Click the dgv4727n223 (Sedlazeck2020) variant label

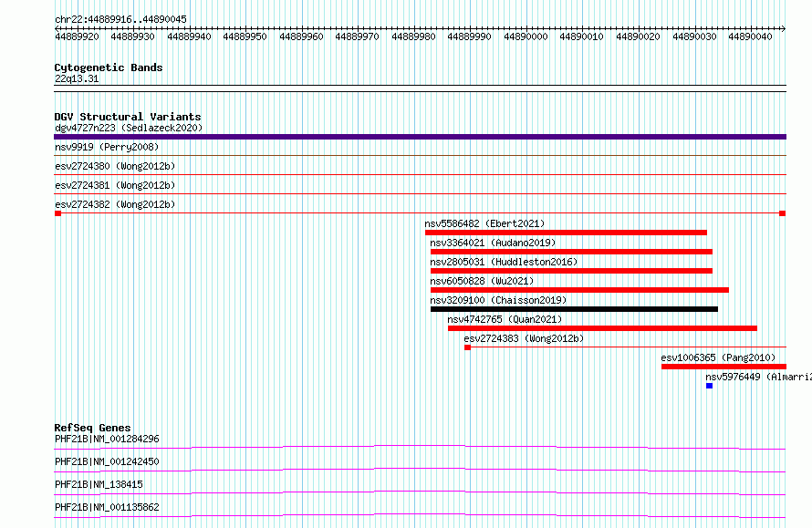(129, 128)
